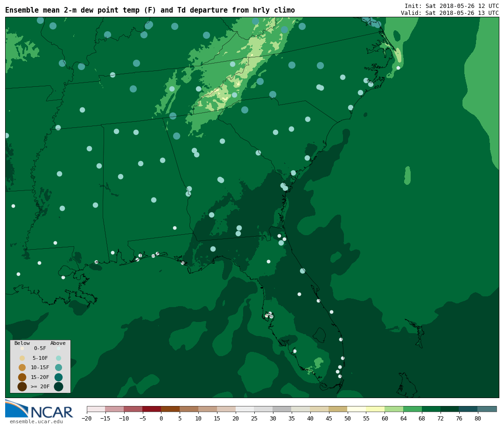Select the 40 to 45 beige colorbar segment
This screenshot has height=427, width=504.
[320, 409]
